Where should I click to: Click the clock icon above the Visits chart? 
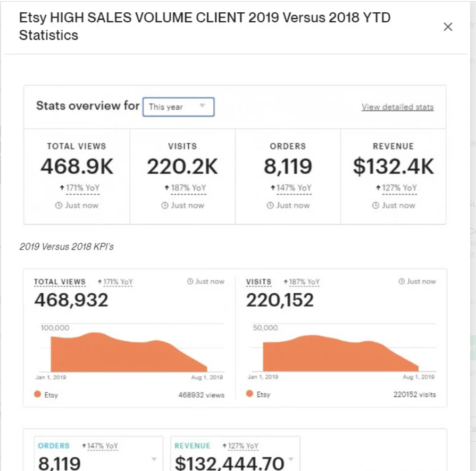[402, 282]
